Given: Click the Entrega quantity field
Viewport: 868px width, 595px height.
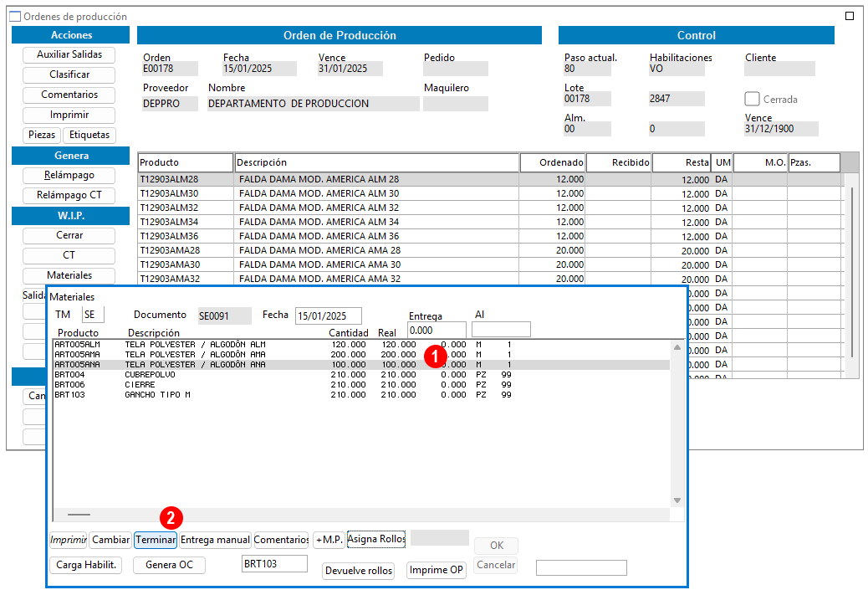Looking at the screenshot, I should (437, 331).
